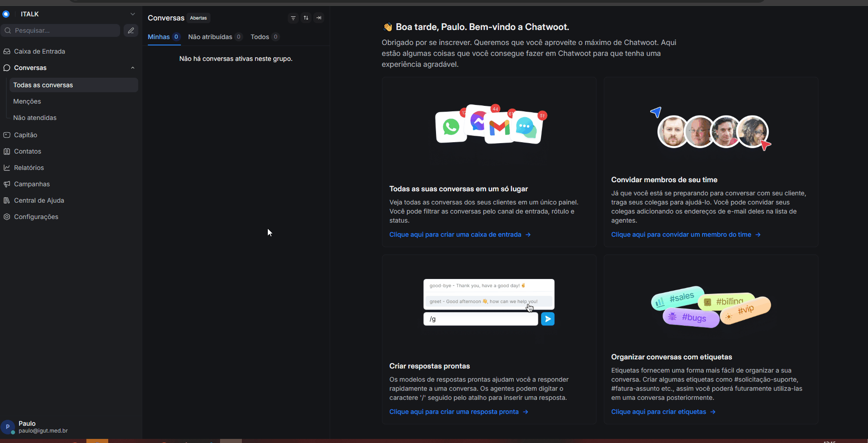868x443 pixels.
Task: Collapse the Conversas section chevron
Action: click(x=133, y=68)
